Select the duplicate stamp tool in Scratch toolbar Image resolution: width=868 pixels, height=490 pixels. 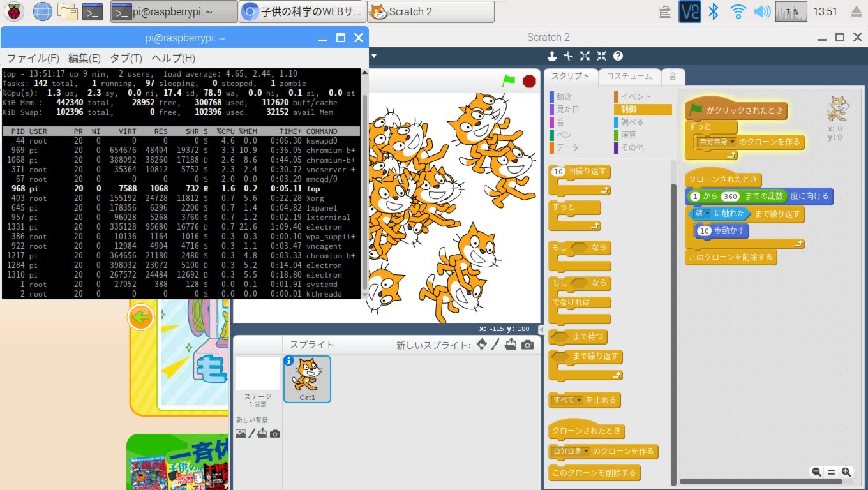pos(550,56)
